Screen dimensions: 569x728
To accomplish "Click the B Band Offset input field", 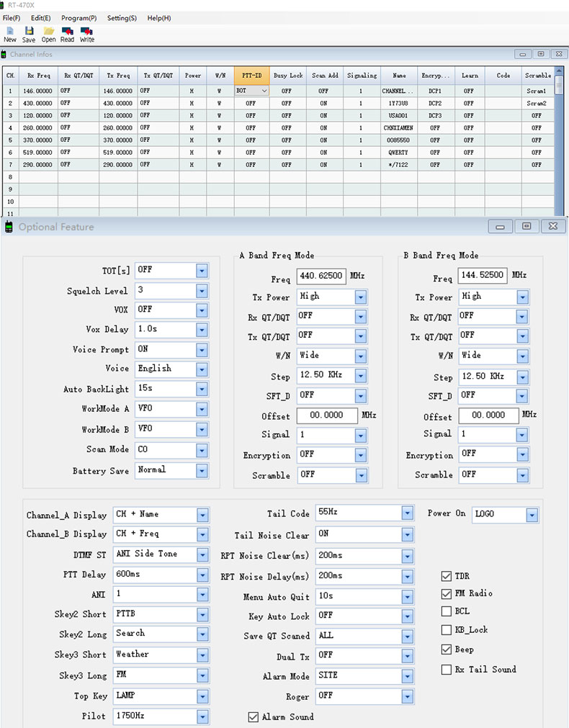I will pos(485,415).
